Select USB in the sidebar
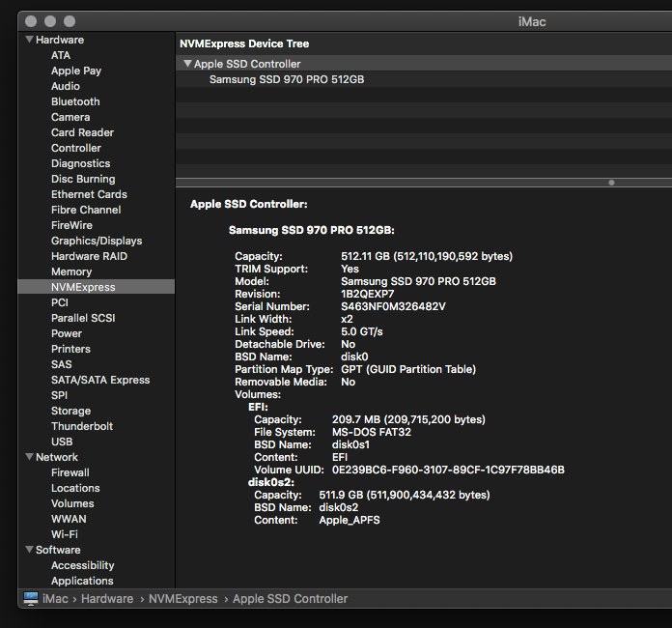The image size is (672, 628). (62, 442)
